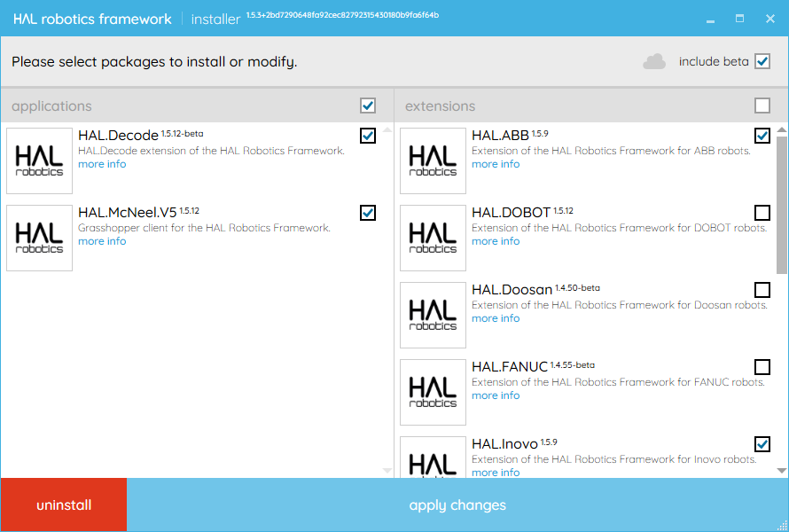Click the HAL.Doosan package title

[512, 289]
